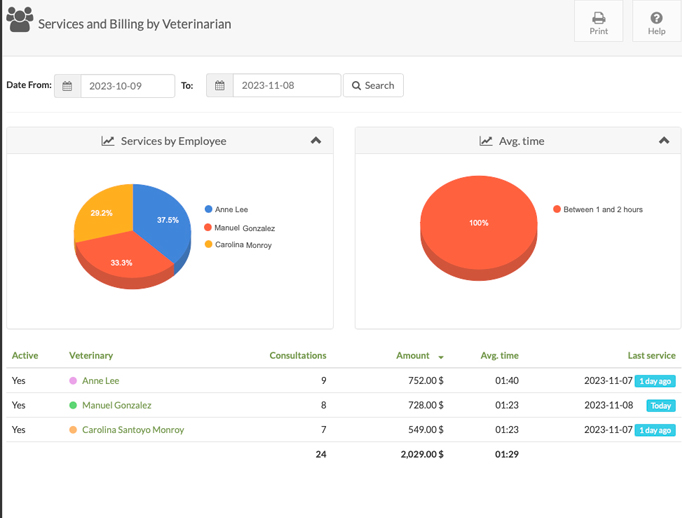Screen dimensions: 682x518
Task: Open Anne Lee veterinary link
Action: pos(100,381)
